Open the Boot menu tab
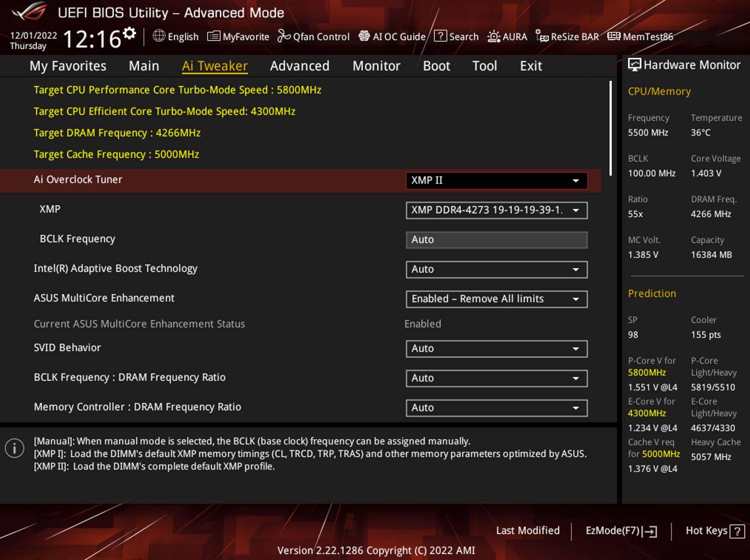Viewport: 750px width, 560px height. tap(435, 66)
